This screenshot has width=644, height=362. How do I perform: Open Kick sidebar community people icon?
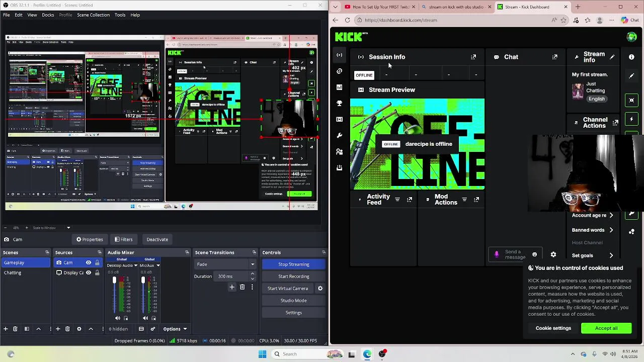(x=339, y=151)
